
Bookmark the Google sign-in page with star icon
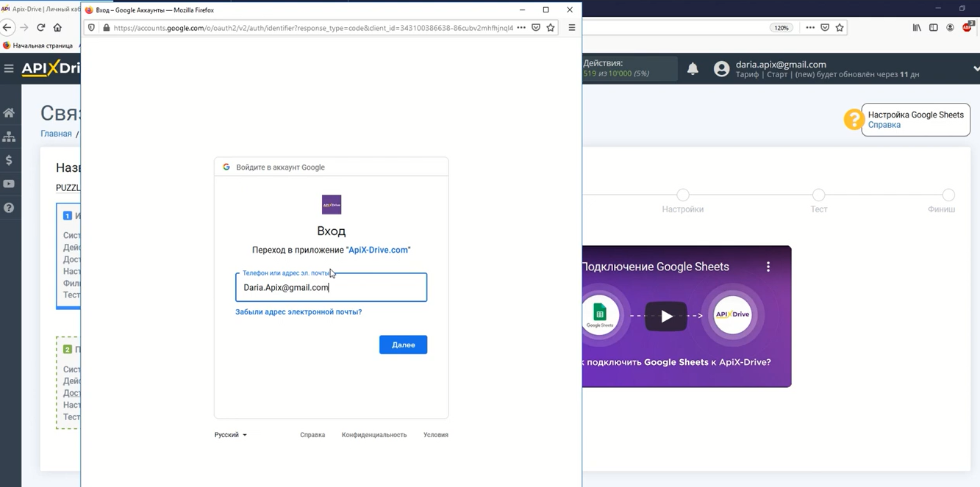click(x=551, y=28)
